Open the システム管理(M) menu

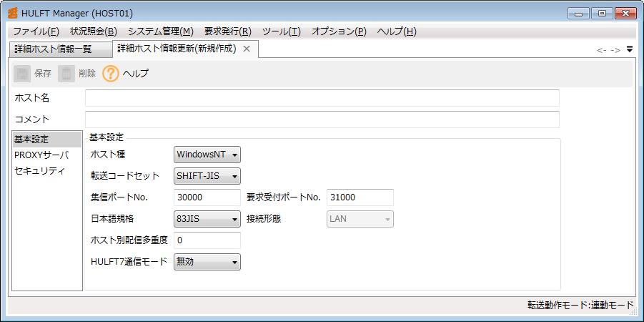click(161, 31)
